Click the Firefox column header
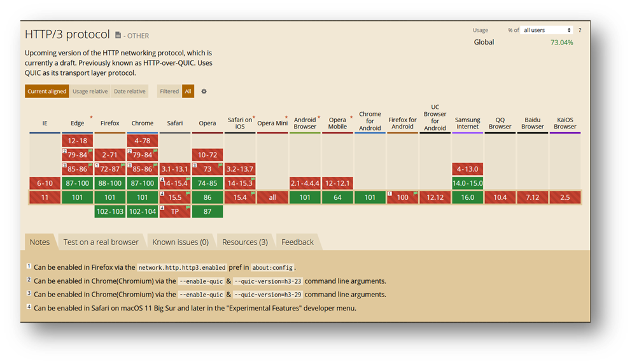The height and width of the screenshot is (364, 632). [x=109, y=123]
